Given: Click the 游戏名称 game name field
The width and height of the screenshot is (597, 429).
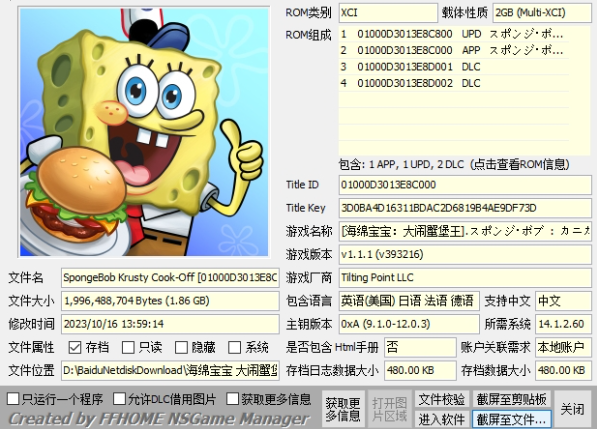Looking at the screenshot, I should coord(465,231).
